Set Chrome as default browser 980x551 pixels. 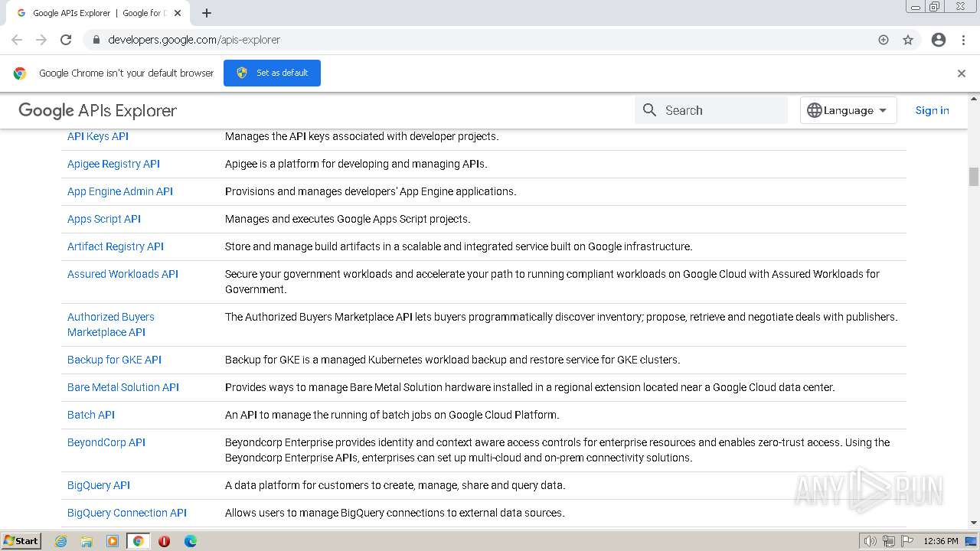pos(272,73)
